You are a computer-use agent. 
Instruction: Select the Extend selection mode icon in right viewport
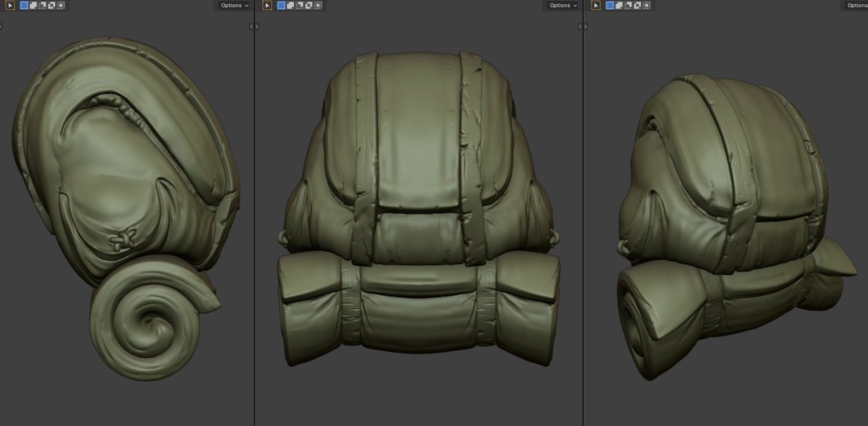618,5
